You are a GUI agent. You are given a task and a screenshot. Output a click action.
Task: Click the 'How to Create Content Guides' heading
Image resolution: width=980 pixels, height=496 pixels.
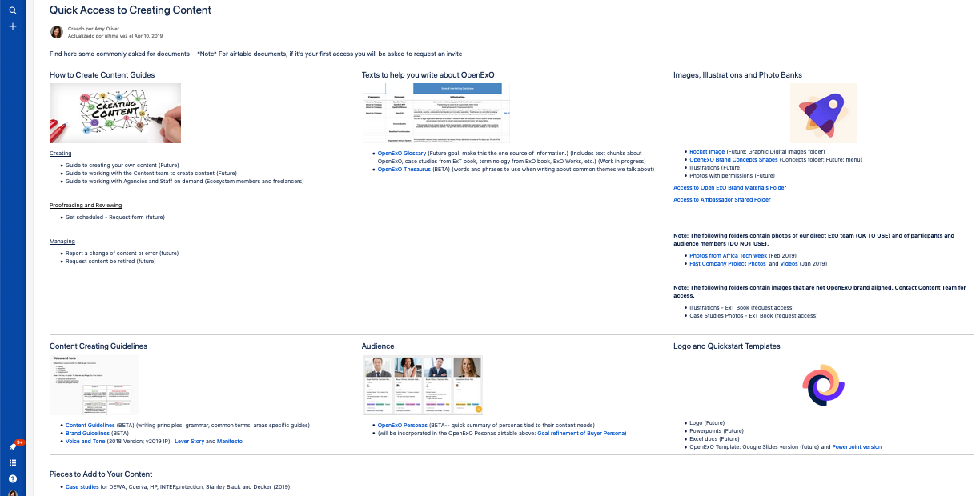[x=102, y=75]
